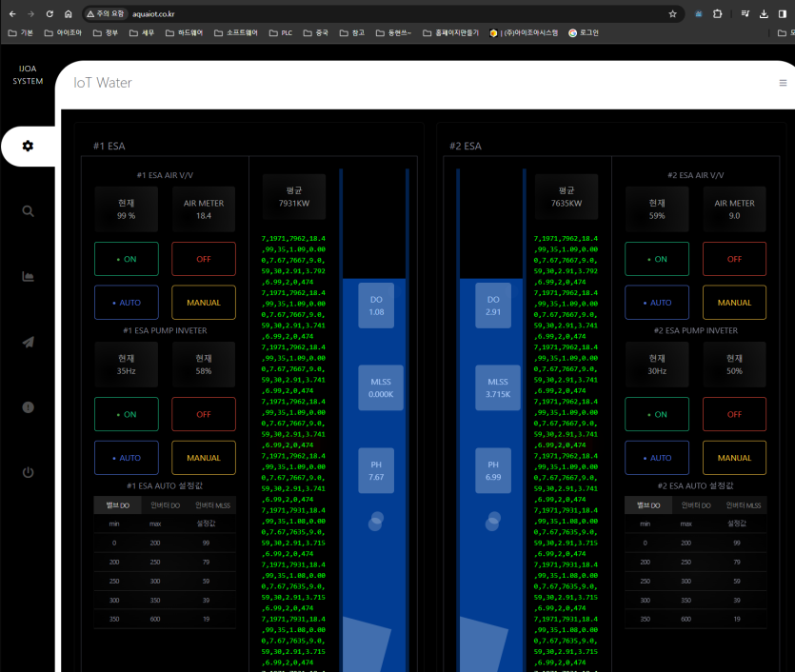
Task: Select 인버터 MLSS tab in #2 ESA
Action: pyautogui.click(x=741, y=505)
